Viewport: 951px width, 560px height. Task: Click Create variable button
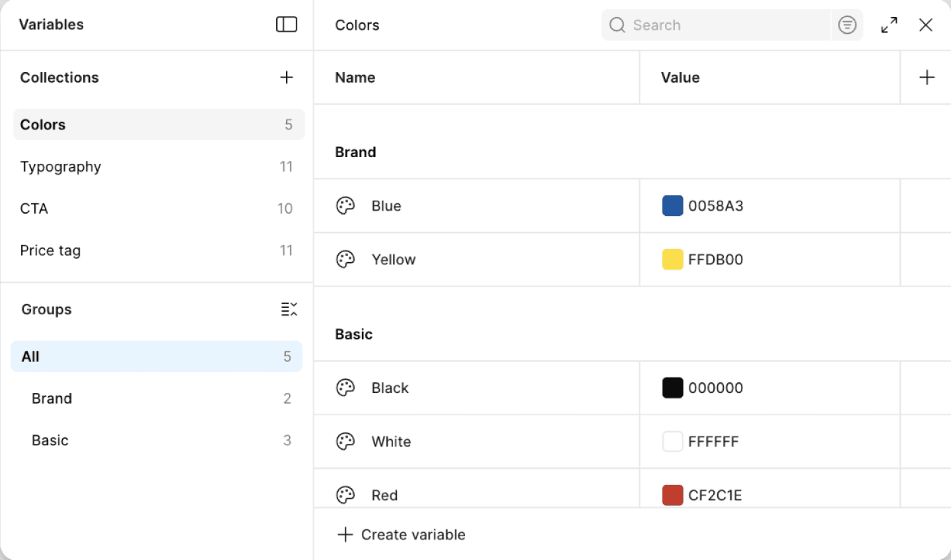click(401, 534)
